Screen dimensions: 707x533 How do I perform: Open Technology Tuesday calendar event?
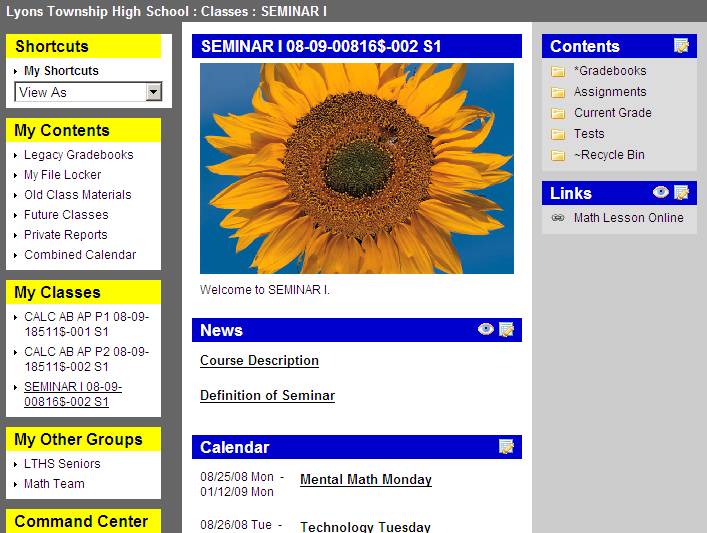pos(365,527)
